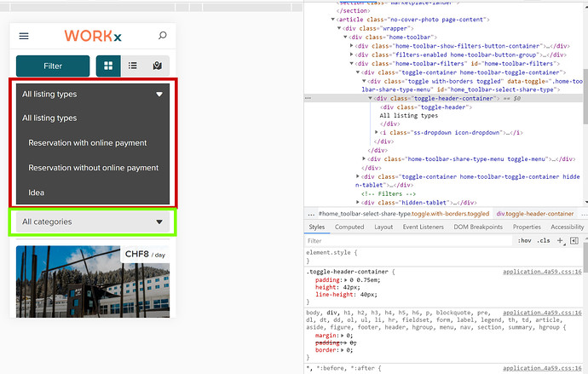Viewport: 588px width, 374px height.
Task: Focus the styles Filter input field
Action: pyautogui.click(x=409, y=241)
